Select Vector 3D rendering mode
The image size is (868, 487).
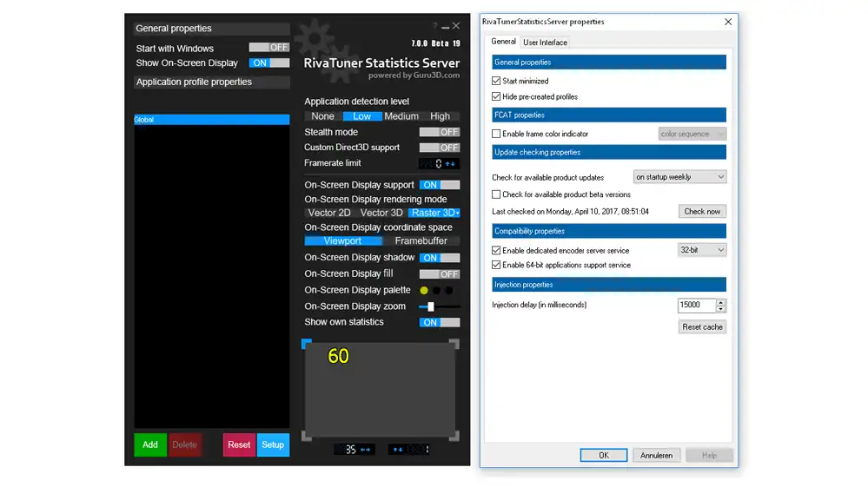(x=381, y=213)
